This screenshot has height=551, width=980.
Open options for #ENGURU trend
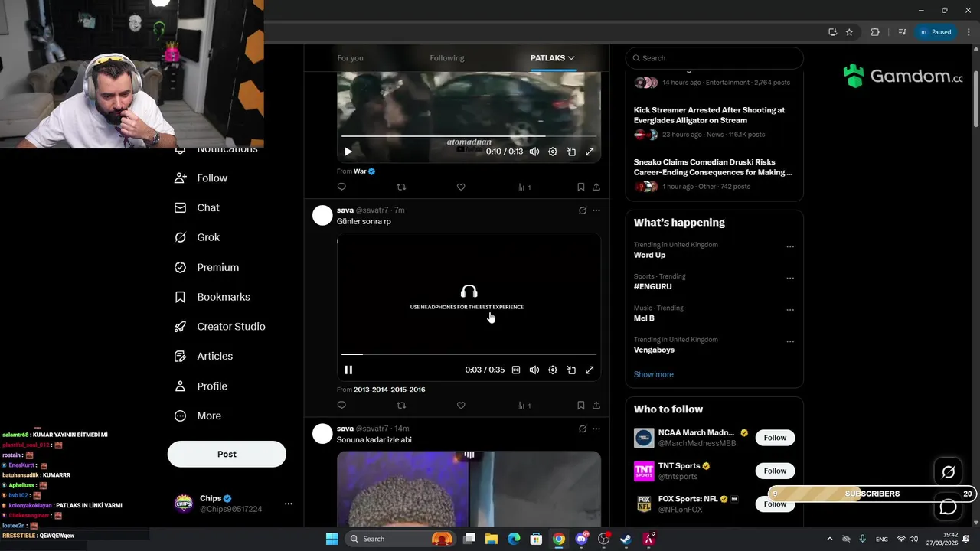click(x=790, y=279)
